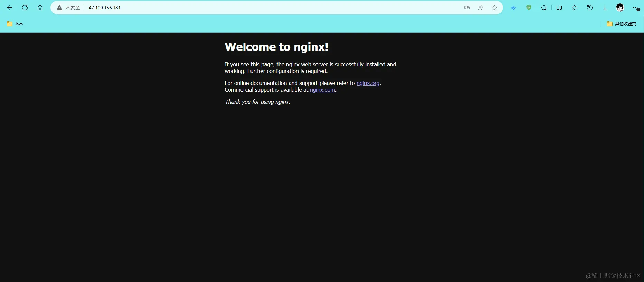Open the favorites list icon

575,8
